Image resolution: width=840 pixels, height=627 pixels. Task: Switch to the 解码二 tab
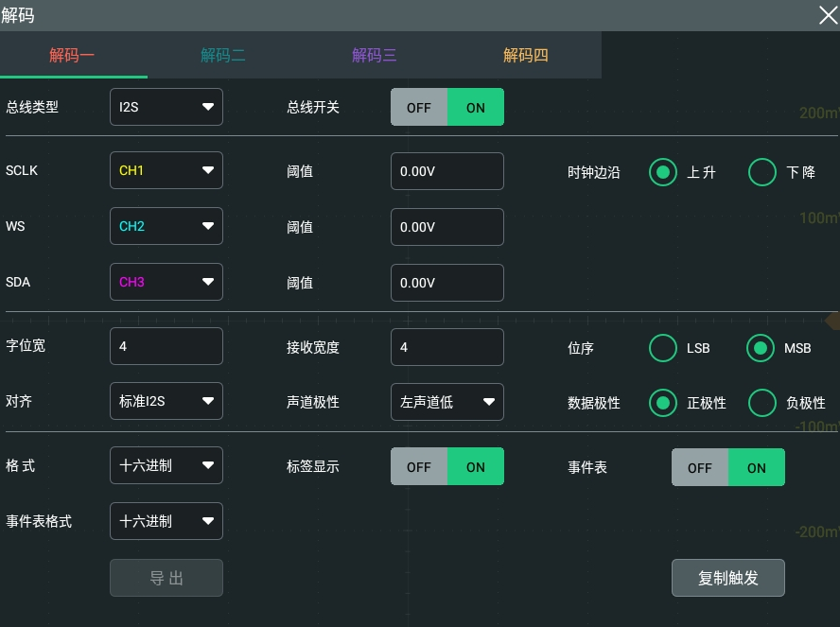coord(223,55)
